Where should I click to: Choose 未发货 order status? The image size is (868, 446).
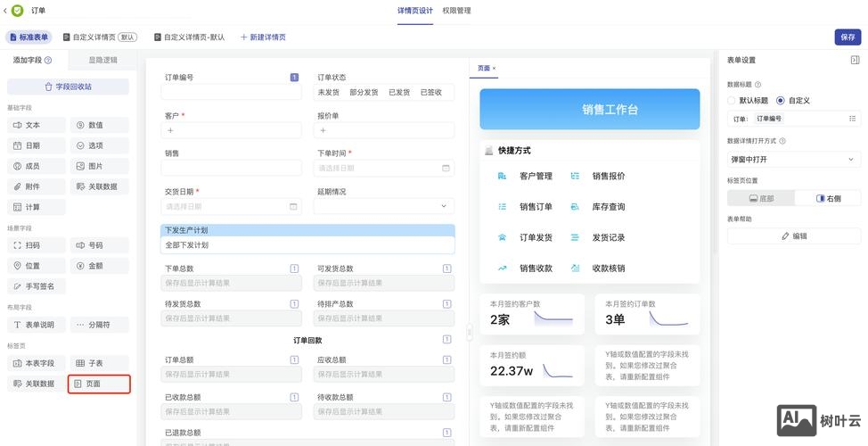(328, 93)
